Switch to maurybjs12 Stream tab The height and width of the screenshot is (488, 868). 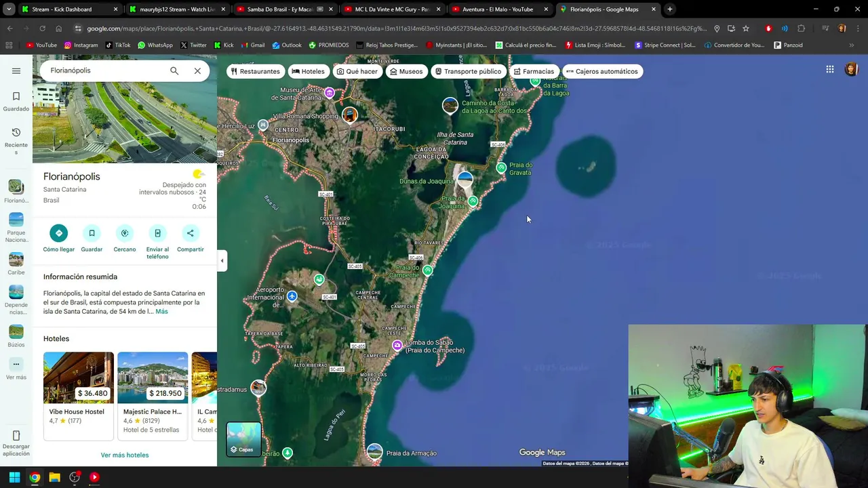[178, 9]
